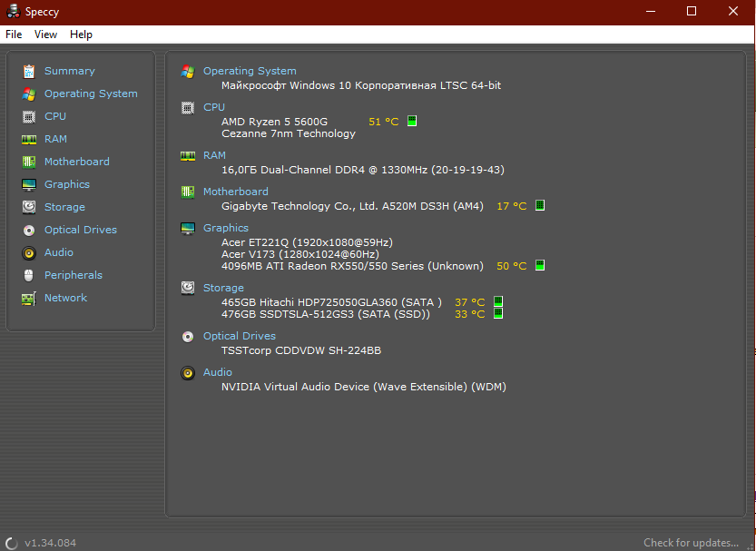Viewport: 756px width, 551px height.
Task: Open Peripherals in the sidebar
Action: pyautogui.click(x=74, y=275)
